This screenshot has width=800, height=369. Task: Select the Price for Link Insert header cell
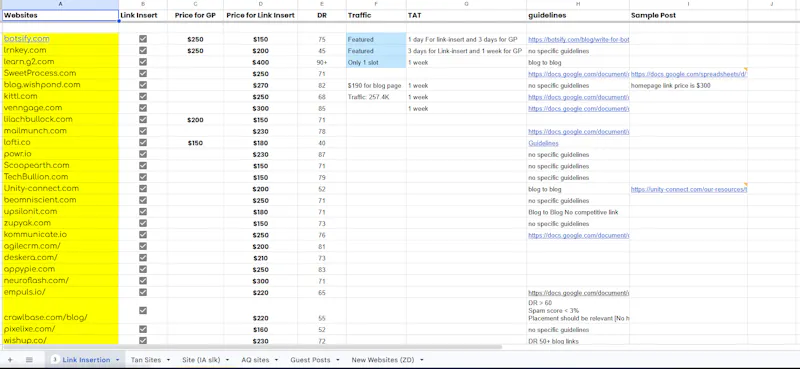click(260, 15)
